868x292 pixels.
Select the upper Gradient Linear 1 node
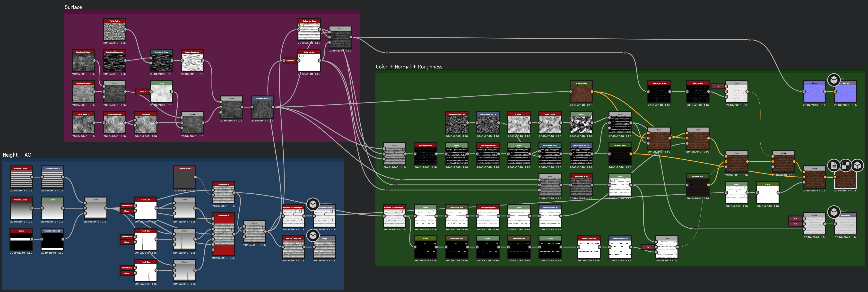[x=21, y=177]
